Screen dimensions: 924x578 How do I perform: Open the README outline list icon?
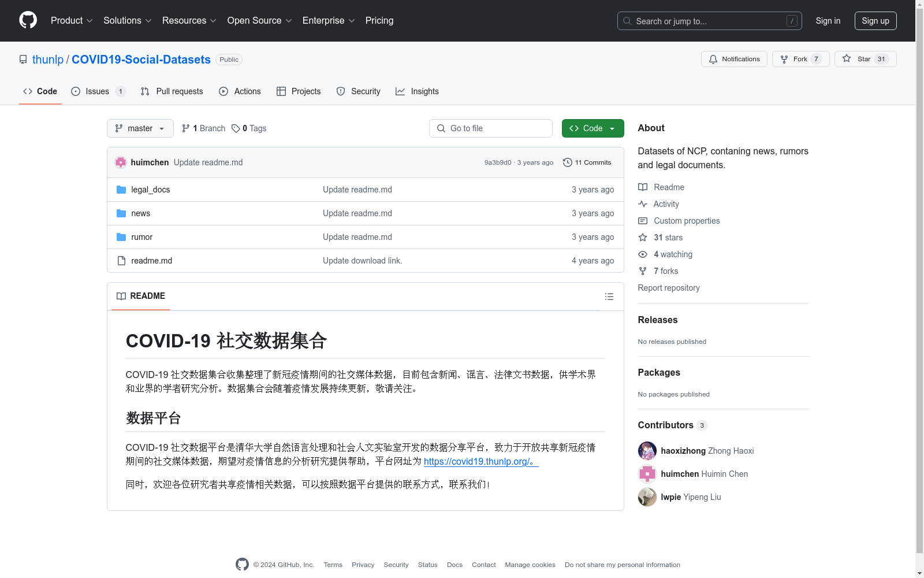coord(609,297)
